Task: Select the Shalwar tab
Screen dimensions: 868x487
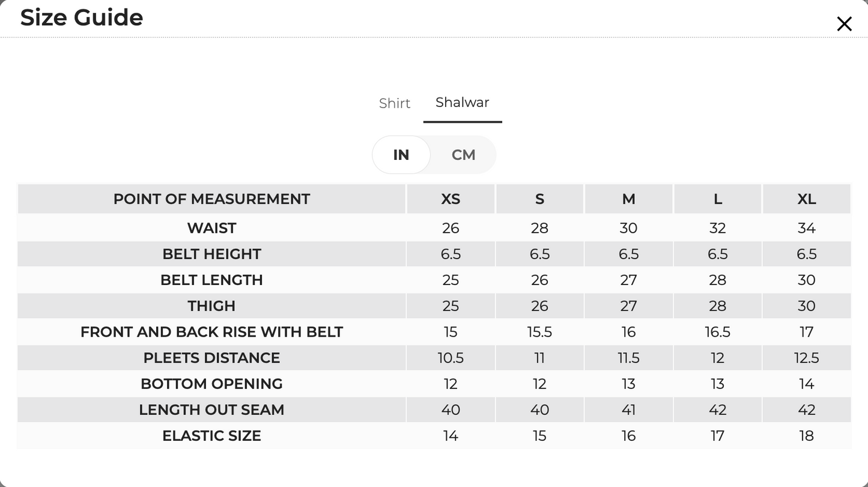Action: 463,102
